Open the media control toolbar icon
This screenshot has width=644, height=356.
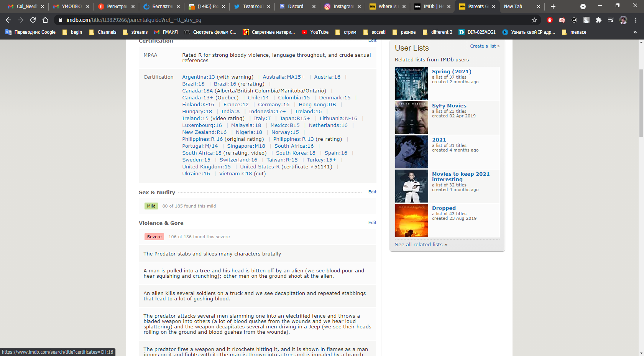point(611,20)
